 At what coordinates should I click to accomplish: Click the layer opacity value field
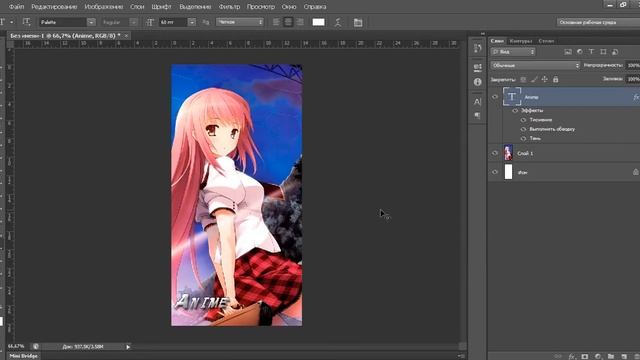(633, 65)
